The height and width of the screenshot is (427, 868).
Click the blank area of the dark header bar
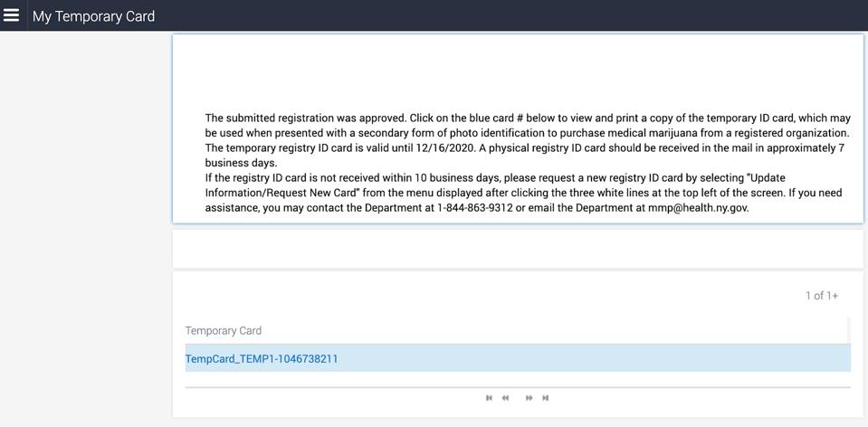click(507, 15)
